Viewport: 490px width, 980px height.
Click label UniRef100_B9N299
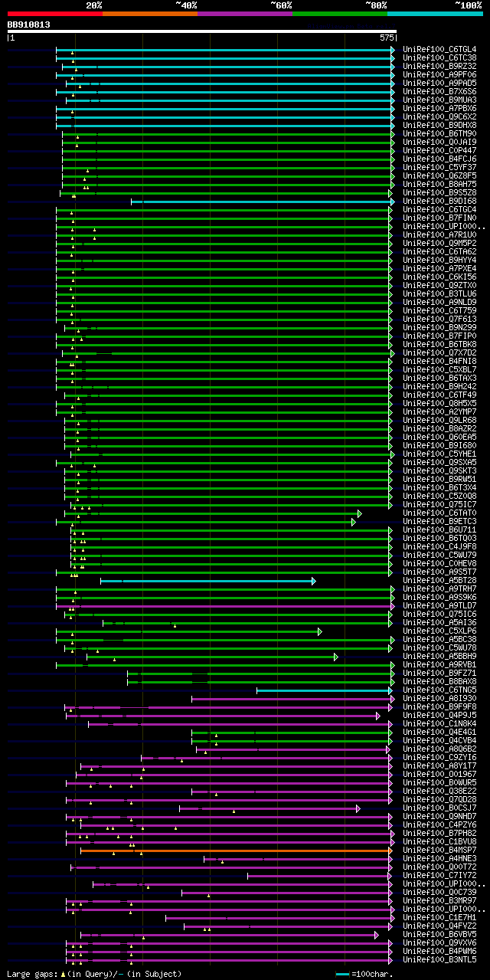[439, 328]
